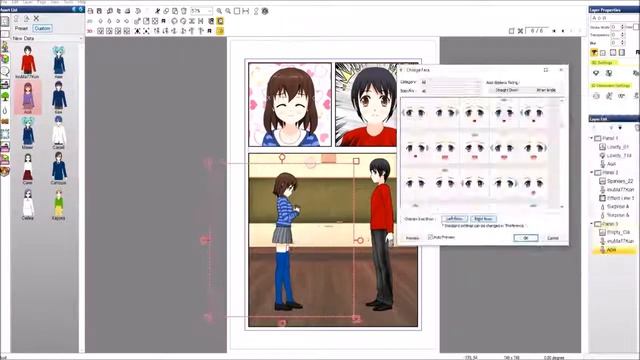Click the first 3D Settings icon in Layer Properties
The width and height of the screenshot is (640, 360).
click(x=596, y=73)
